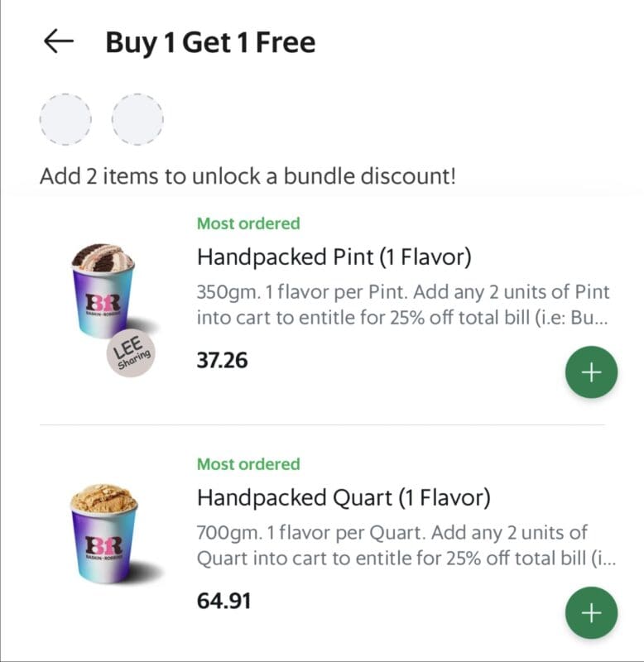Select the 64.91 price label
This screenshot has height=662, width=644.
[223, 602]
